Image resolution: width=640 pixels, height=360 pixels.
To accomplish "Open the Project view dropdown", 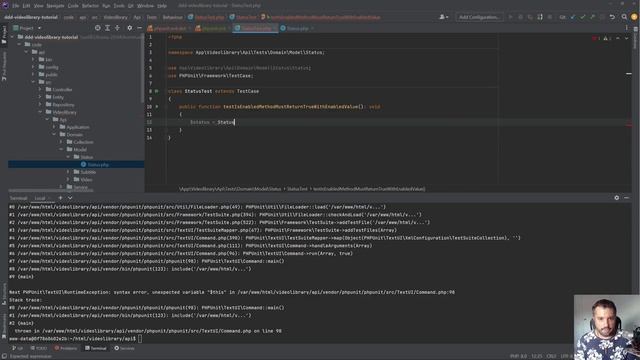I will pos(27,28).
